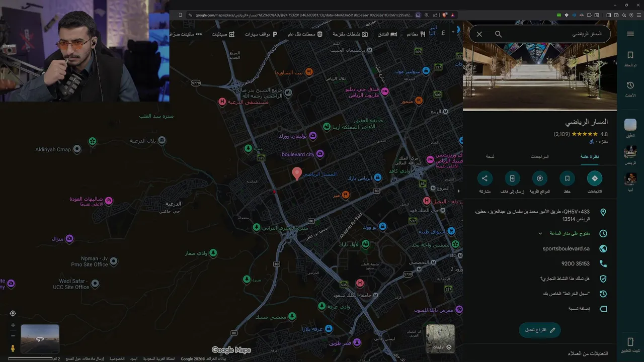Click claim this business (هل تملك هذا النشاط)
Viewport: 644px width, 362px height.
[x=565, y=279]
